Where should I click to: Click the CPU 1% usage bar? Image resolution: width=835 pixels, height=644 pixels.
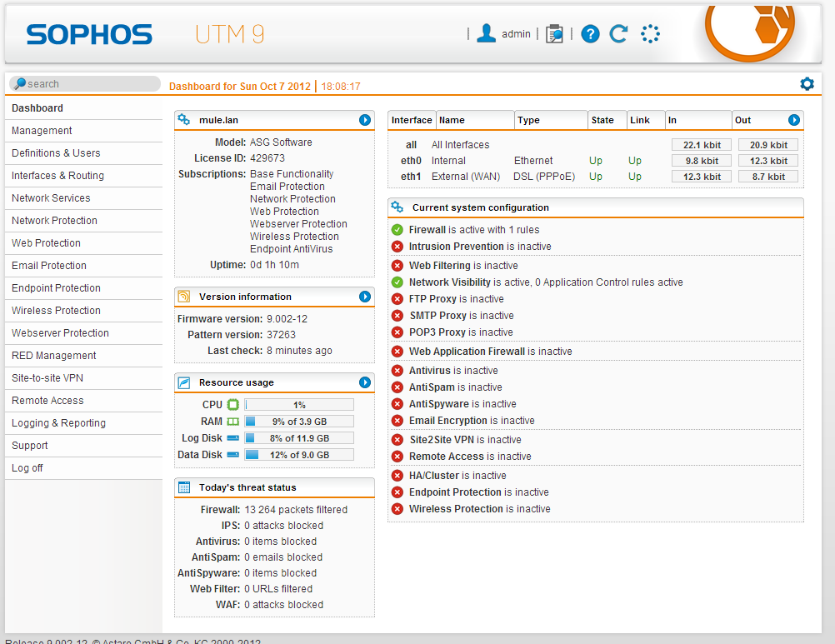coord(299,405)
